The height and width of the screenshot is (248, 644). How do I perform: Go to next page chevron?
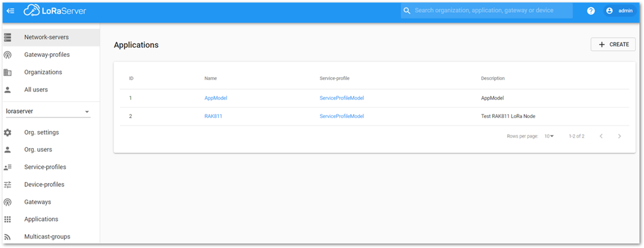(x=619, y=136)
